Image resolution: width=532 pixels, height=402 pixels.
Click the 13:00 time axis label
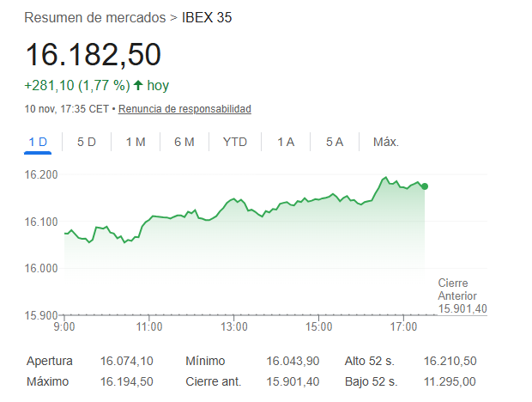click(x=234, y=326)
